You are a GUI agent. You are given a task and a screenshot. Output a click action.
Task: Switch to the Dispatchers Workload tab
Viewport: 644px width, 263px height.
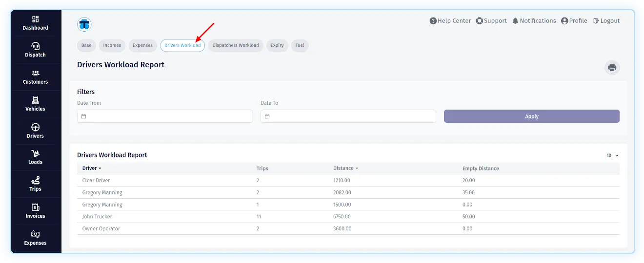coord(236,45)
